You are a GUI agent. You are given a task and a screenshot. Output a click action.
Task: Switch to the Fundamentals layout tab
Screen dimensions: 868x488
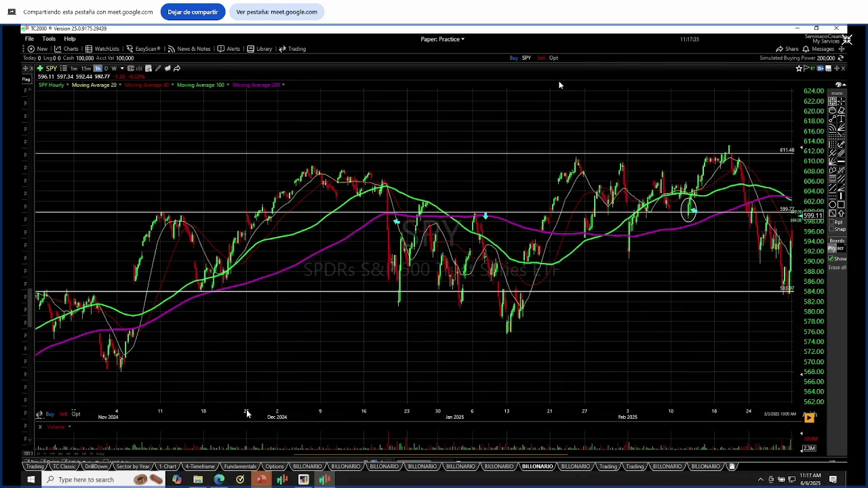coord(239,466)
